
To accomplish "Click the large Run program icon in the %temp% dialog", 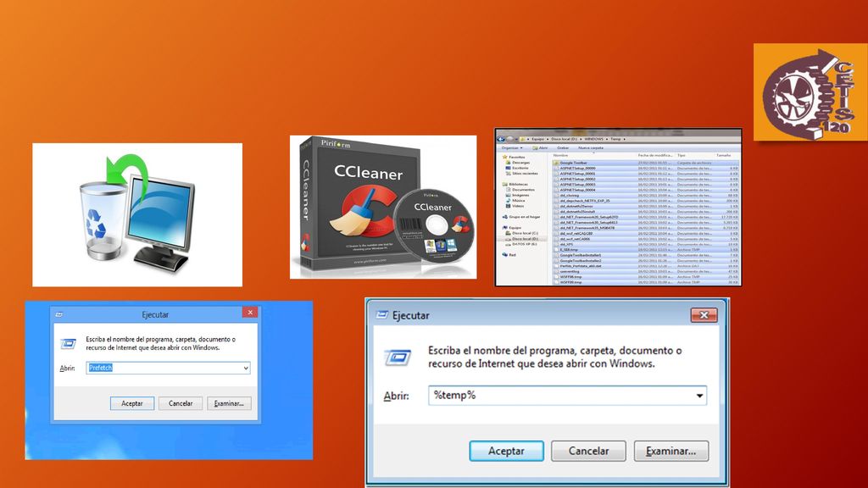I will pos(398,358).
